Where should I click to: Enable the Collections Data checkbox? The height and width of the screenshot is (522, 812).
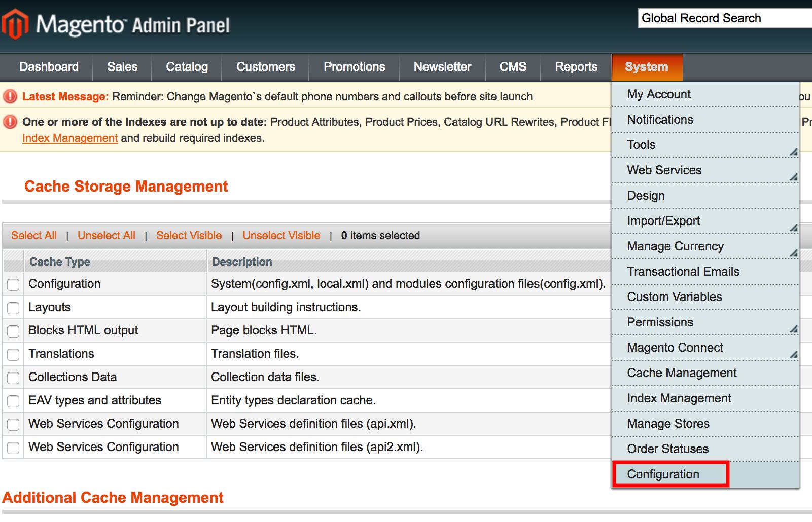[13, 378]
